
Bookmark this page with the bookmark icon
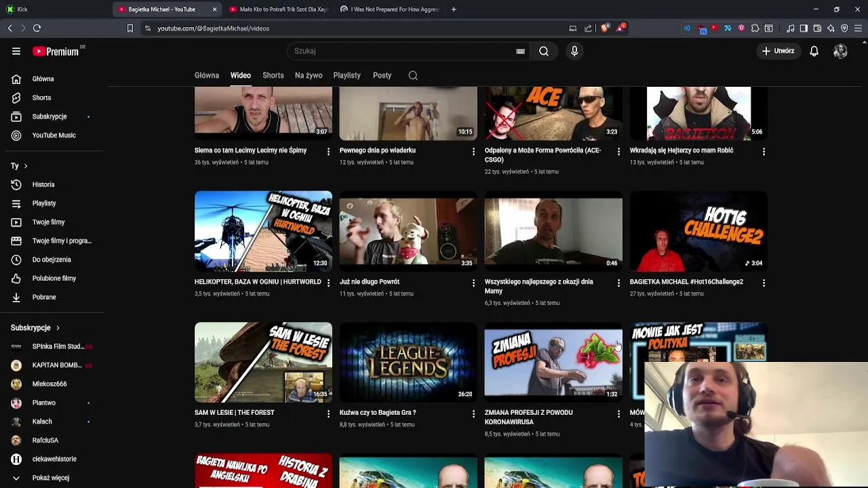tap(130, 28)
